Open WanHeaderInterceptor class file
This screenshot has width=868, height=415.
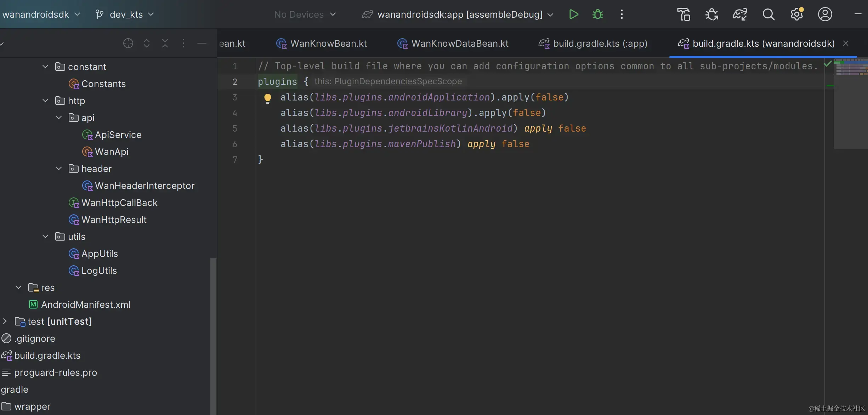coord(144,186)
